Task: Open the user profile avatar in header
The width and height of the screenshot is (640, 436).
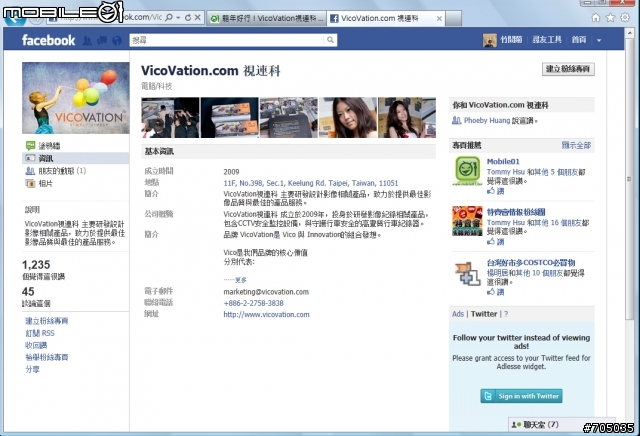Action: [x=489, y=40]
